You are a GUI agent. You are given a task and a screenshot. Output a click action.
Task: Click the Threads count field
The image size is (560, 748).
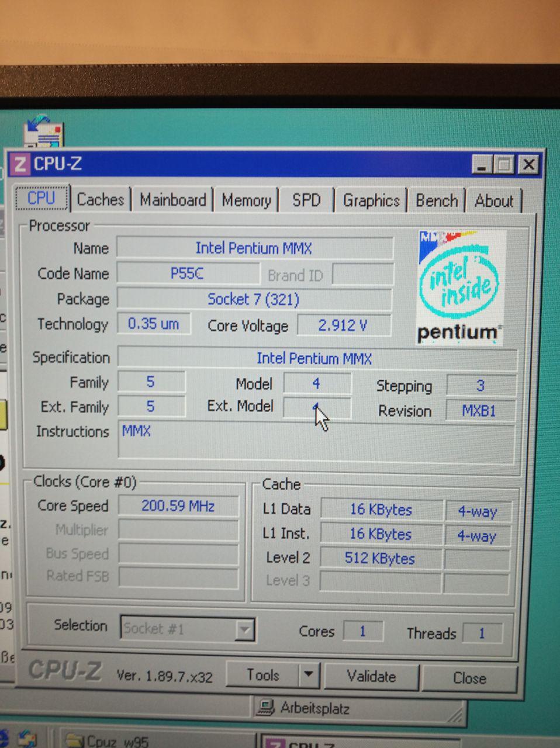(482, 633)
